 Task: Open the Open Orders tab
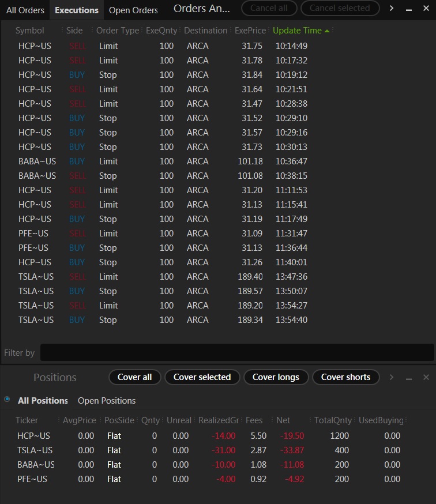[x=133, y=10]
